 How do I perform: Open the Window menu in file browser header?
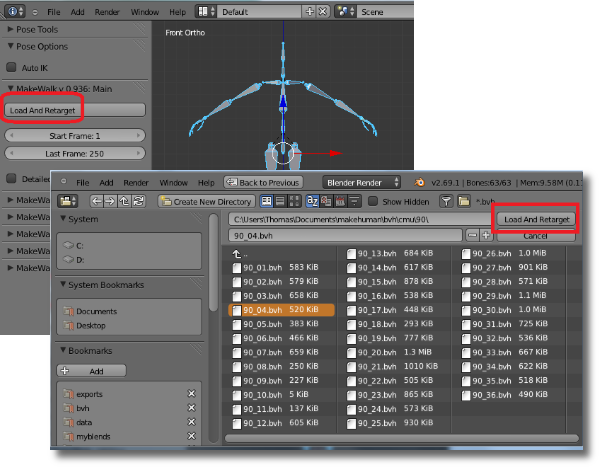point(173,183)
